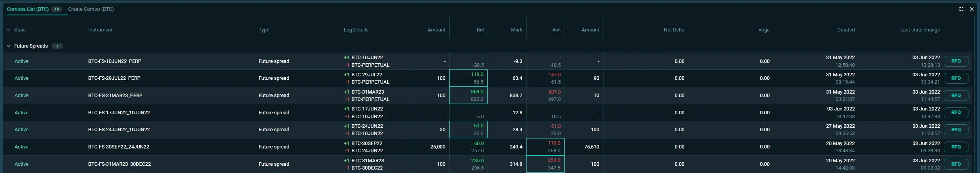This screenshot has height=173, width=980.
Task: Sort by the Bid column header
Action: coord(480,30)
